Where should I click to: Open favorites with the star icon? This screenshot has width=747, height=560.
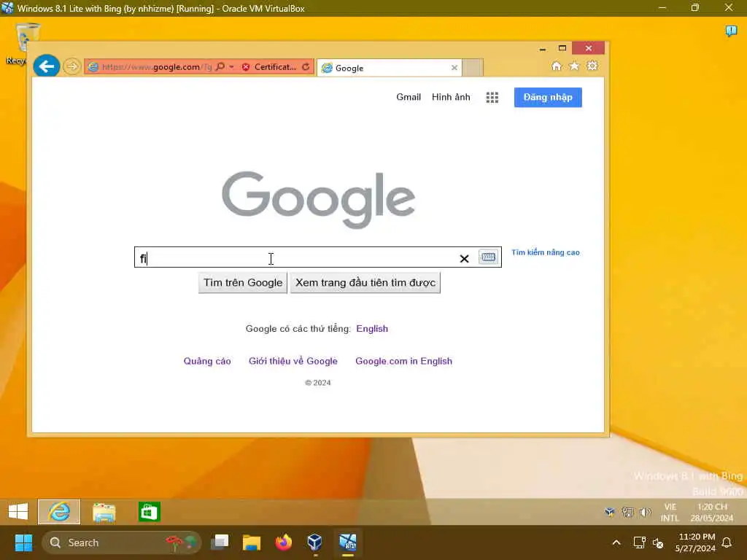pos(574,66)
